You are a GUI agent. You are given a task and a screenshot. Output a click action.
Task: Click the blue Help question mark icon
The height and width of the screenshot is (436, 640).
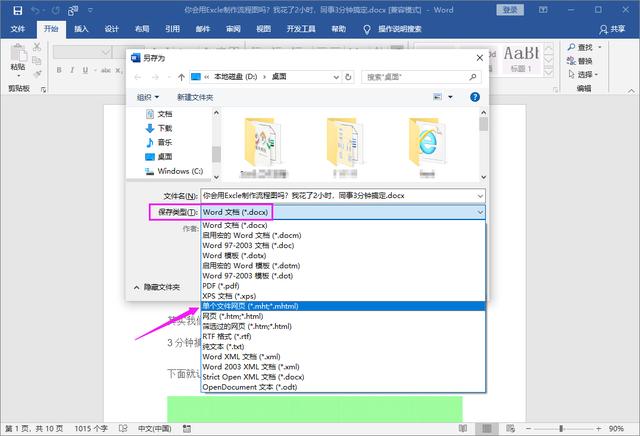pyautogui.click(x=475, y=97)
